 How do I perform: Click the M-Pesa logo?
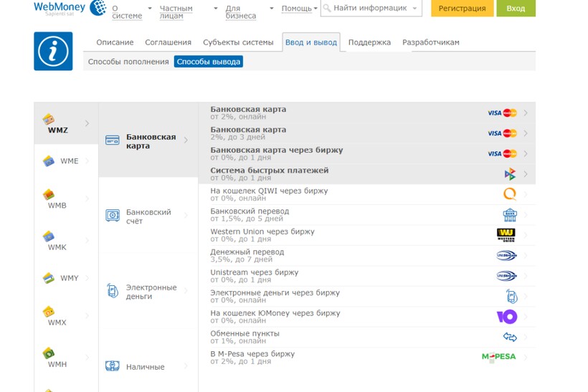498,357
